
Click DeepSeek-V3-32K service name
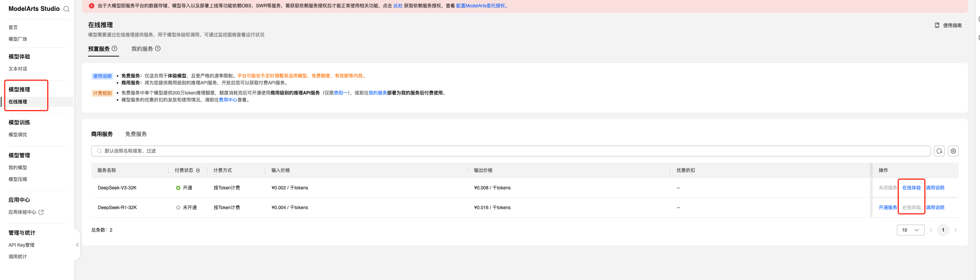117,188
